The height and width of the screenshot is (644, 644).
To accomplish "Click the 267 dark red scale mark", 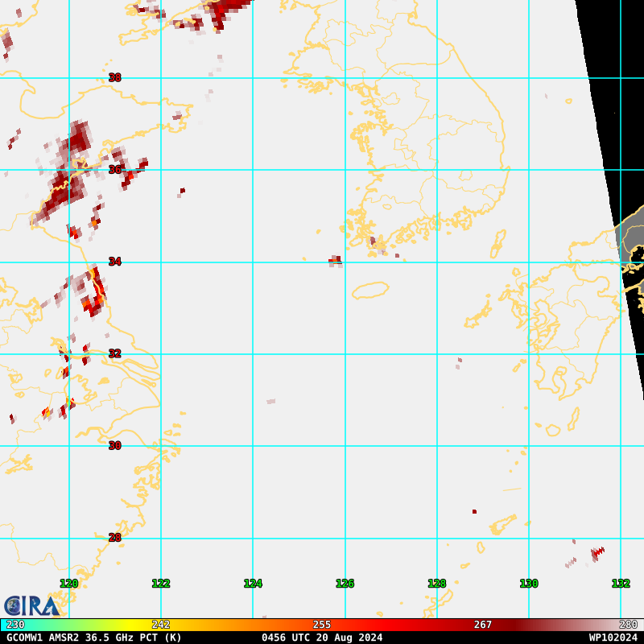I will 482,625.
